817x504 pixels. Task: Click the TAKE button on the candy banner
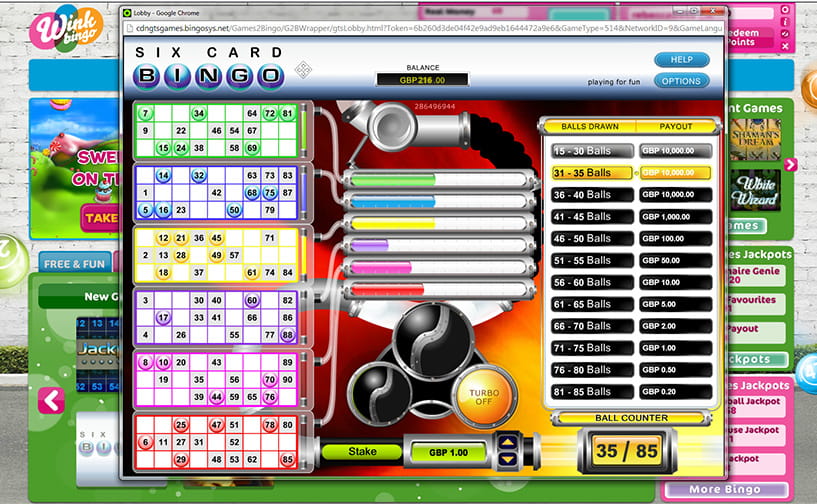[x=101, y=218]
